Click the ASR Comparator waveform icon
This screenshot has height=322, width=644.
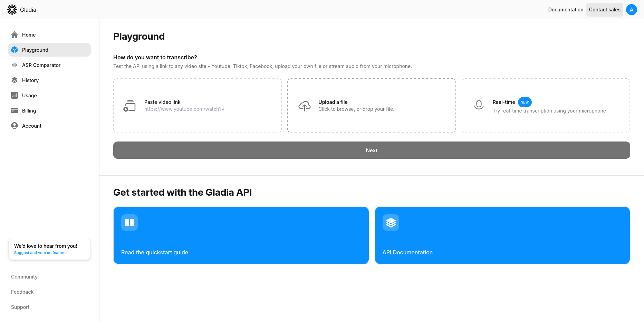(x=15, y=65)
